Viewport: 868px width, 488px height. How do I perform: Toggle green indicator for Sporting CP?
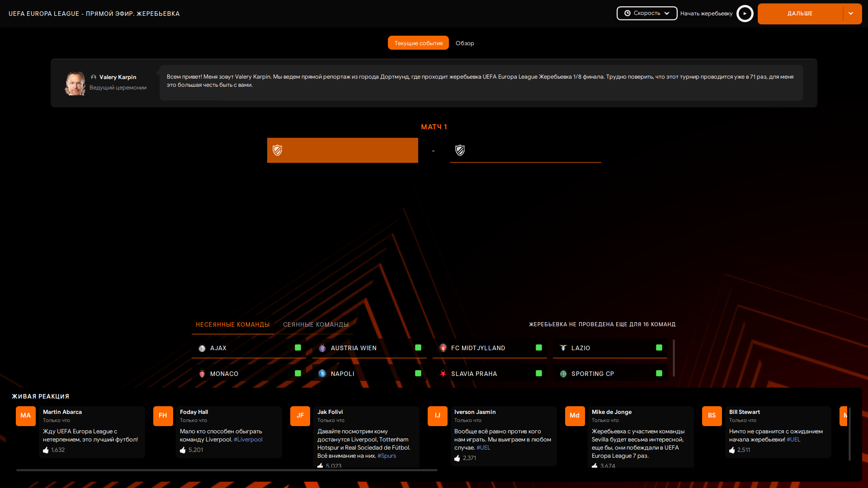tap(659, 373)
